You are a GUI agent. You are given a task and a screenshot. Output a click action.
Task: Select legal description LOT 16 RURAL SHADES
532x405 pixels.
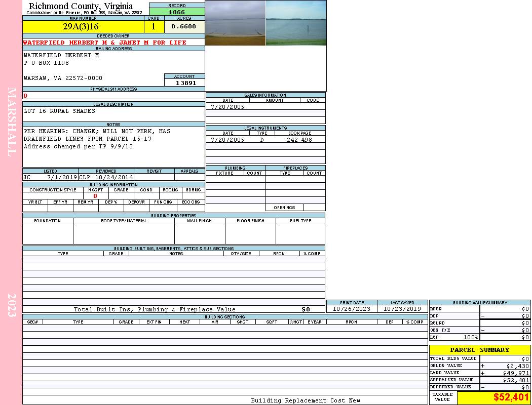[60, 111]
